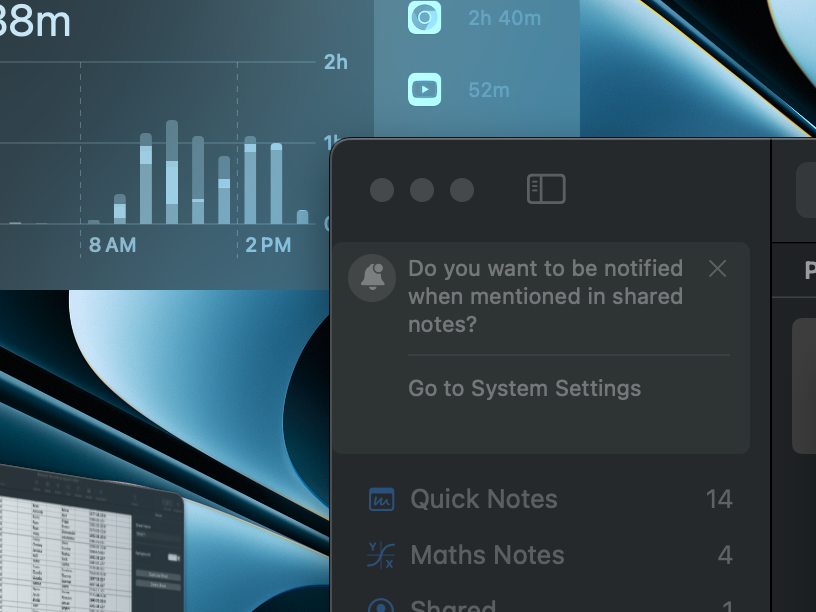Click the Background color well in spreadsheet
This screenshot has height=612, width=816.
coord(172,557)
